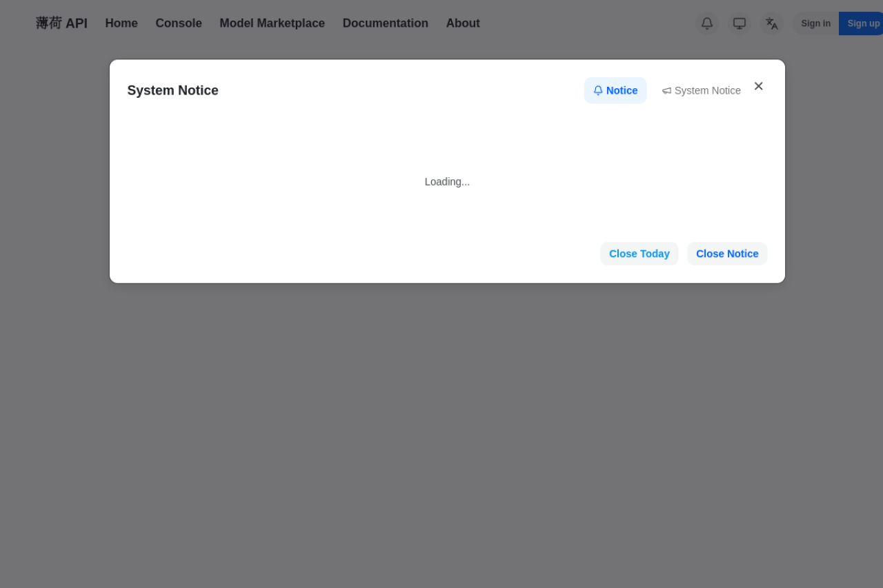883x588 pixels.
Task: Open the language translation switcher icon
Action: coord(772,23)
